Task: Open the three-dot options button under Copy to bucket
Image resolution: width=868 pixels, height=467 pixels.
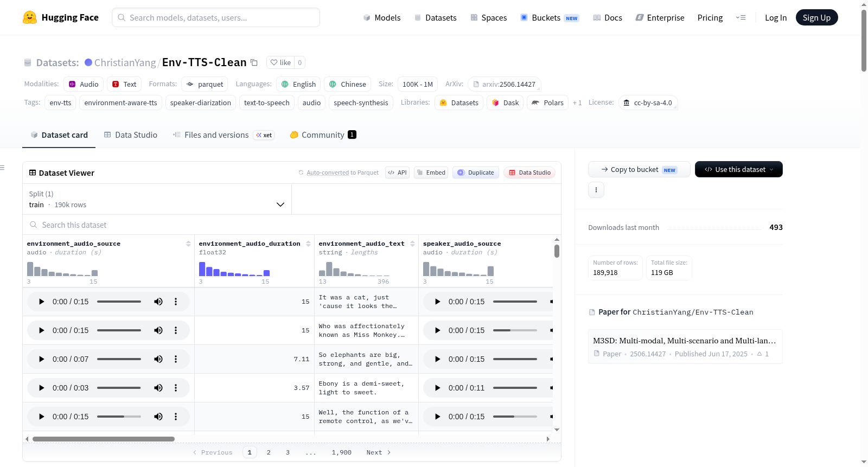Action: 596,190
